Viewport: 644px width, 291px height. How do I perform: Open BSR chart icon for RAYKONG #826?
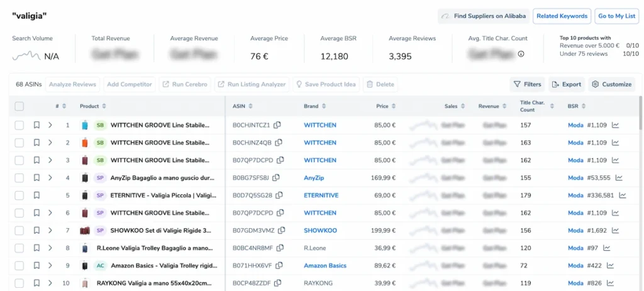pyautogui.click(x=610, y=283)
